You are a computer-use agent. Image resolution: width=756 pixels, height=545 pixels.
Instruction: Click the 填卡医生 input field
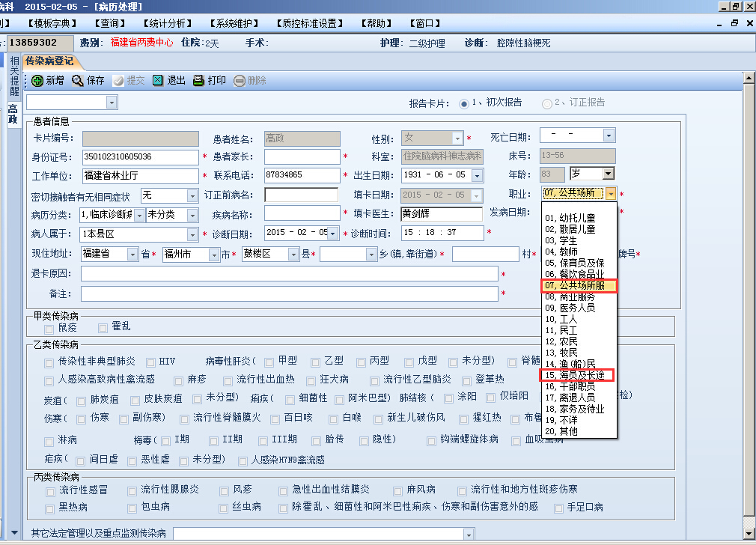[442, 214]
